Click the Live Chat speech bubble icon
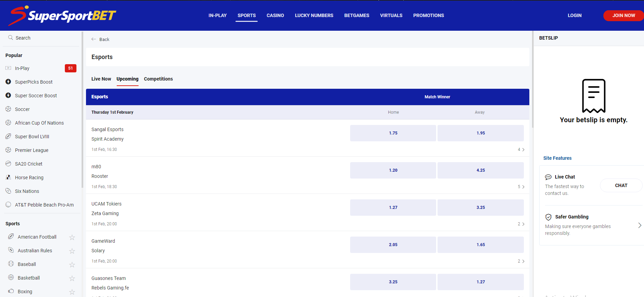644x297 pixels. (548, 177)
